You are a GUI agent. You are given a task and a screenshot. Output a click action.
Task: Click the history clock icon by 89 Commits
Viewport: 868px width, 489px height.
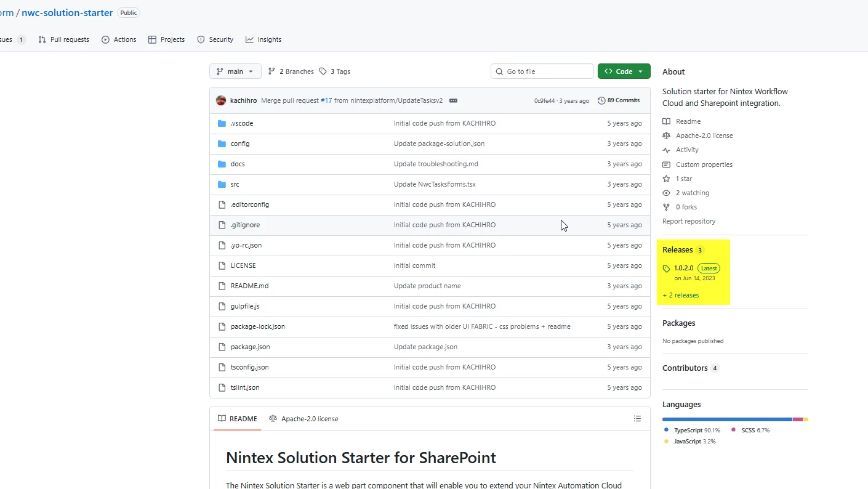601,100
